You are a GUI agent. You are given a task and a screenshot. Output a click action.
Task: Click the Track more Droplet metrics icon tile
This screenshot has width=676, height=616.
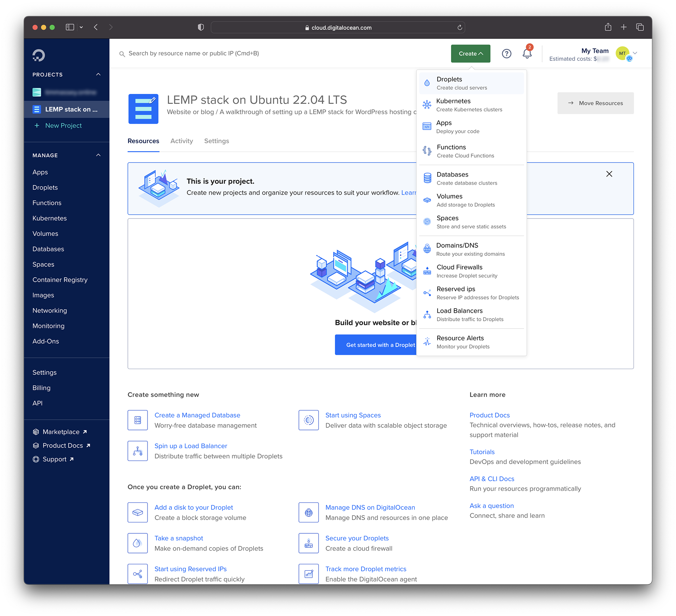point(309,574)
